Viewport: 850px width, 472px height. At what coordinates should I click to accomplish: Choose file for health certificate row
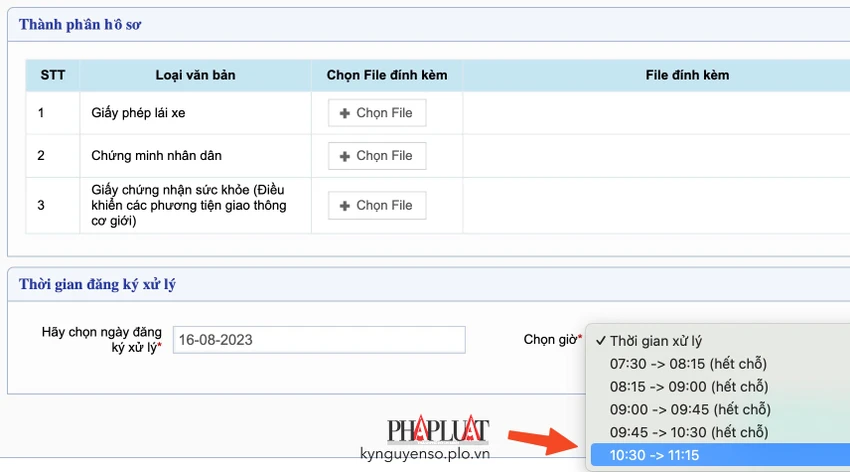click(x=377, y=205)
